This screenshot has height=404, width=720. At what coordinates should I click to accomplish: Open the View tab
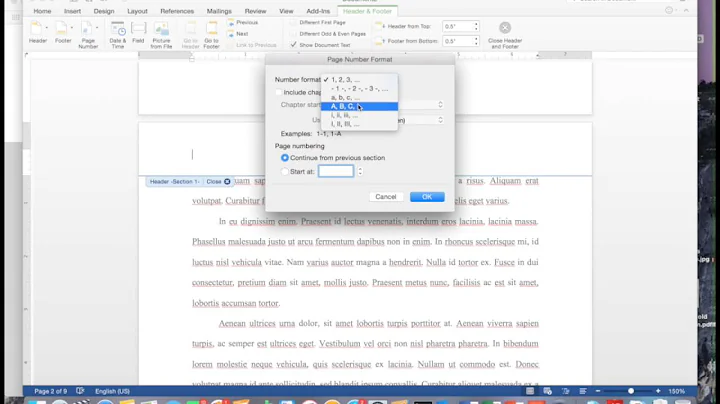point(286,11)
